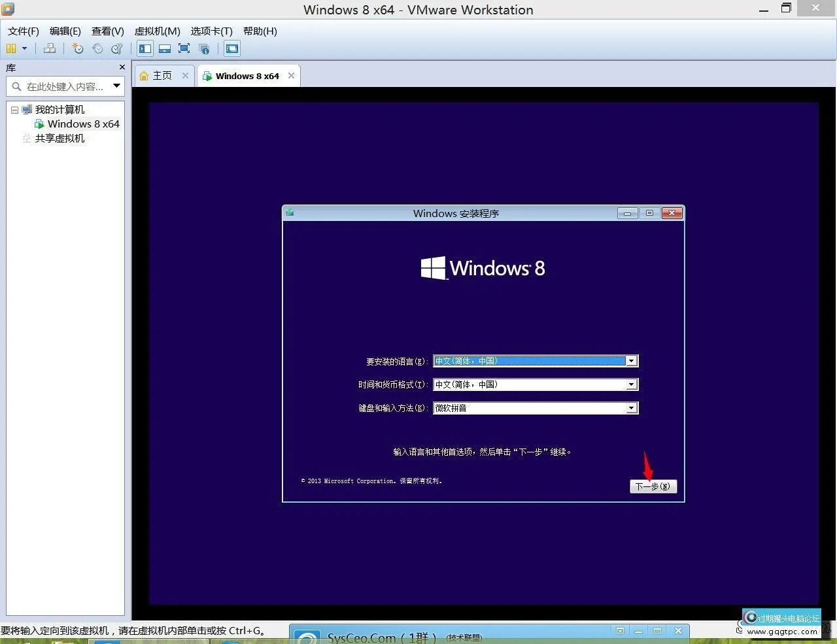Toggle the library sidebar view icon
Screen dimensions: 837x644
(x=145, y=48)
